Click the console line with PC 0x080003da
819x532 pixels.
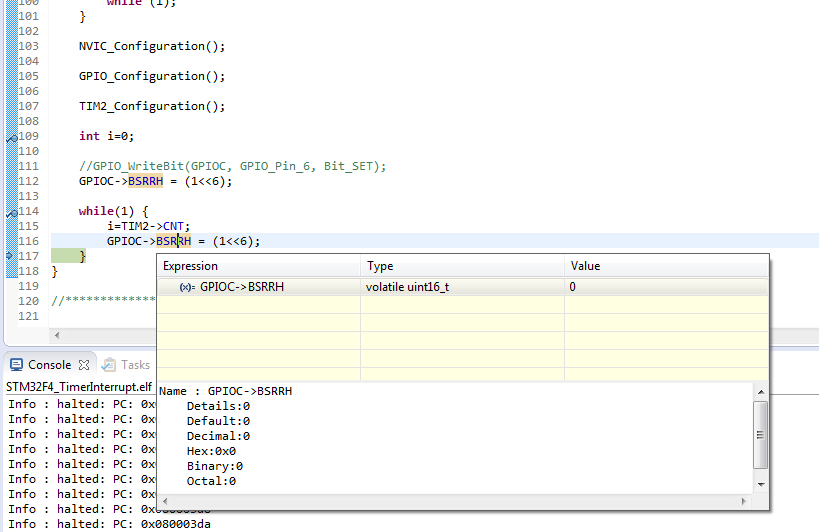pos(109,524)
